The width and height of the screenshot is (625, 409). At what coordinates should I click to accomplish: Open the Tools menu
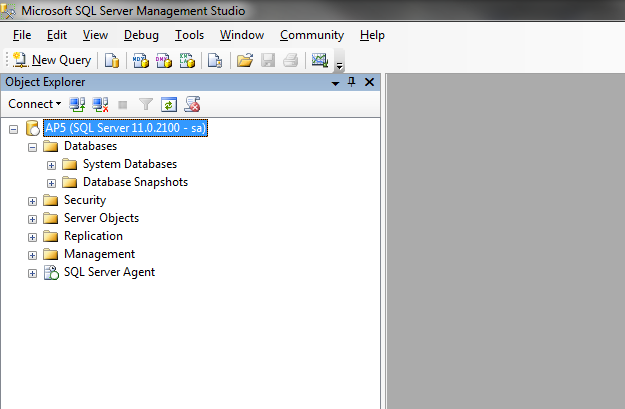188,35
